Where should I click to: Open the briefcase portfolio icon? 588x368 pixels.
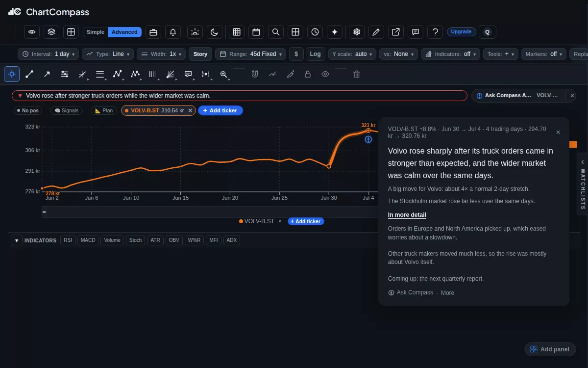(153, 32)
